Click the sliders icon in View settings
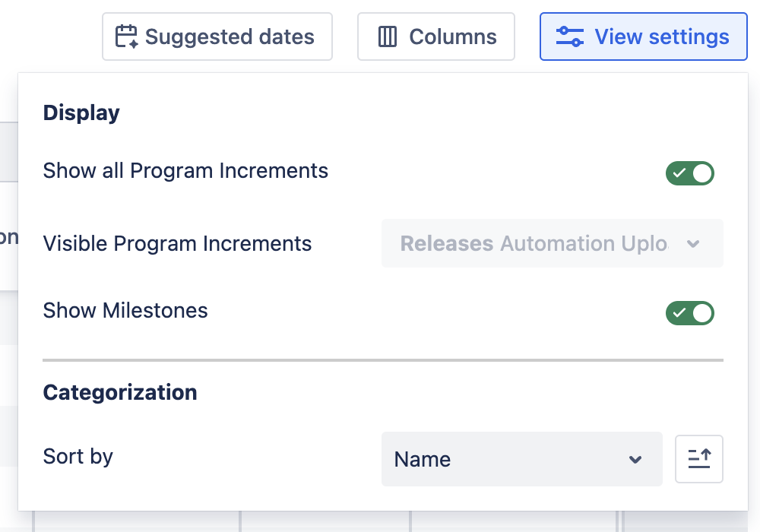Viewport: 760px width, 532px height. coord(570,36)
